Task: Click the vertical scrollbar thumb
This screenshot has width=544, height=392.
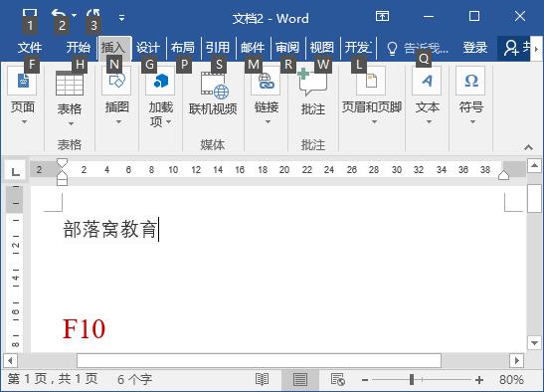Action: (534, 198)
